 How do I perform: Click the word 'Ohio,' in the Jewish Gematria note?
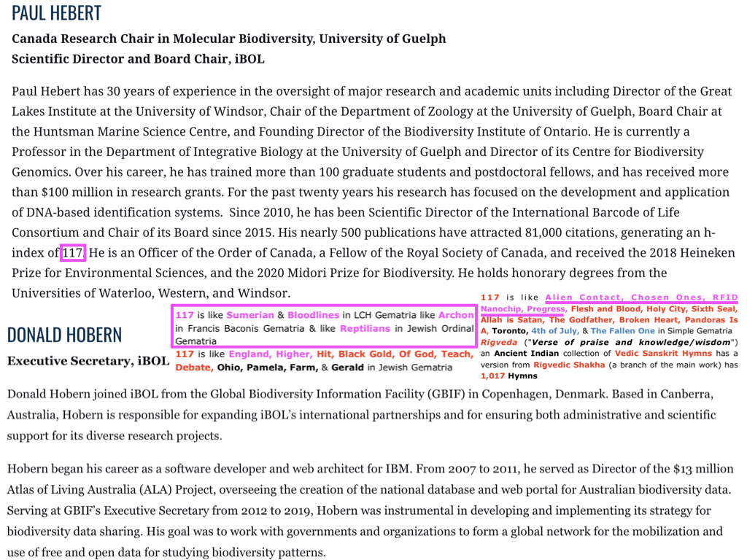pos(230,367)
